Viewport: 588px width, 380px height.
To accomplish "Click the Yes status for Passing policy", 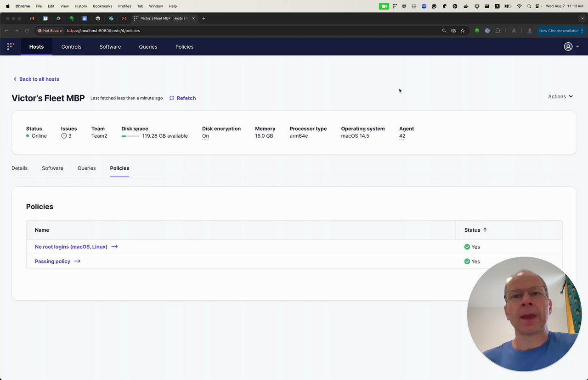I will [472, 262].
